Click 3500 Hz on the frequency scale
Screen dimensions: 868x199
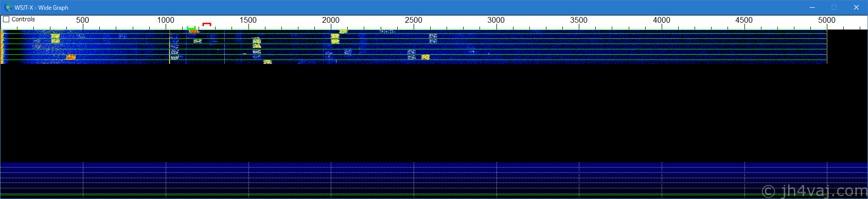point(579,20)
